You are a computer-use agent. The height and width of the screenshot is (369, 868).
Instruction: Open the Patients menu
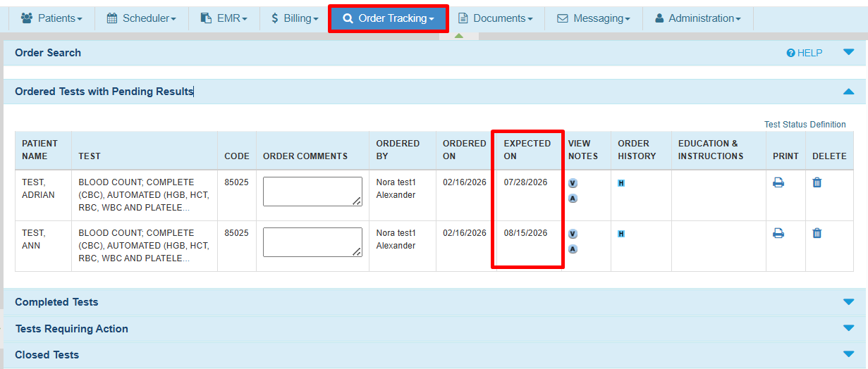pyautogui.click(x=51, y=18)
